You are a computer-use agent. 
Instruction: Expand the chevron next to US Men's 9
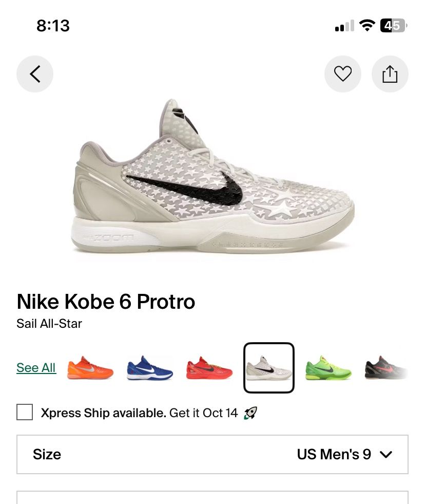(386, 454)
